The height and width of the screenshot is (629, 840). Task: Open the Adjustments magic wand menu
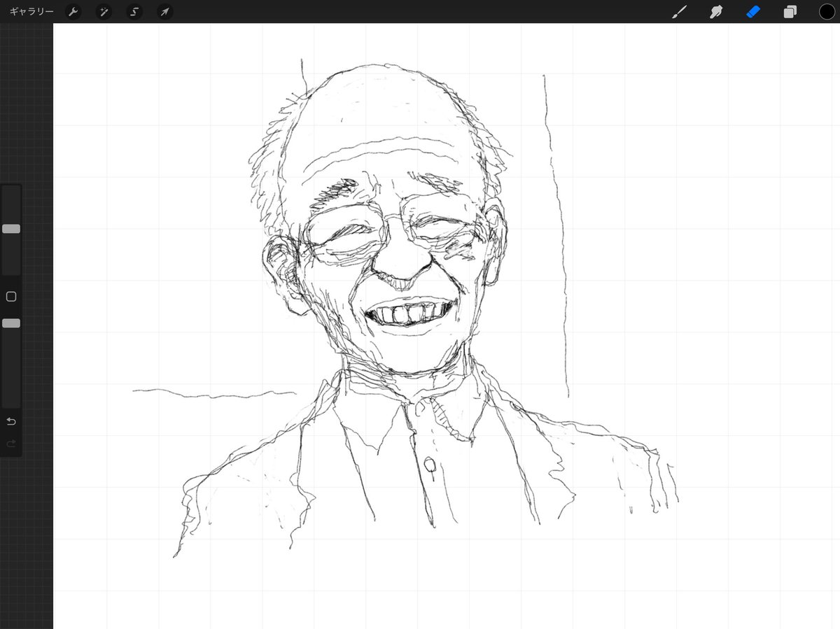(103, 12)
